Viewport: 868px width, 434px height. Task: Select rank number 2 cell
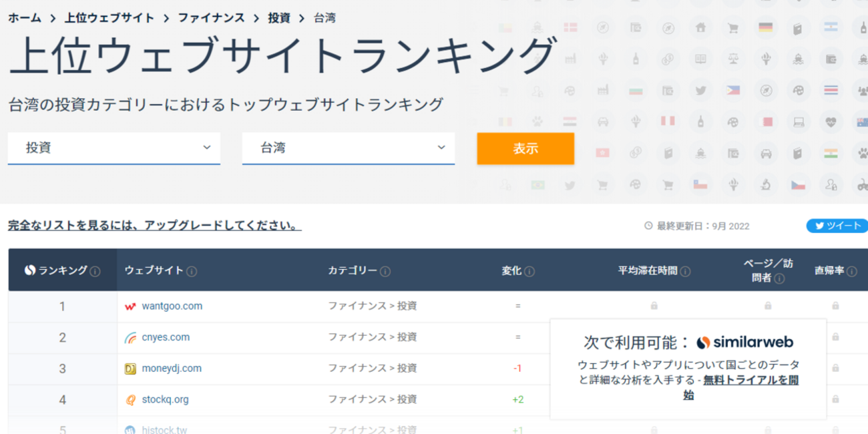pyautogui.click(x=63, y=338)
